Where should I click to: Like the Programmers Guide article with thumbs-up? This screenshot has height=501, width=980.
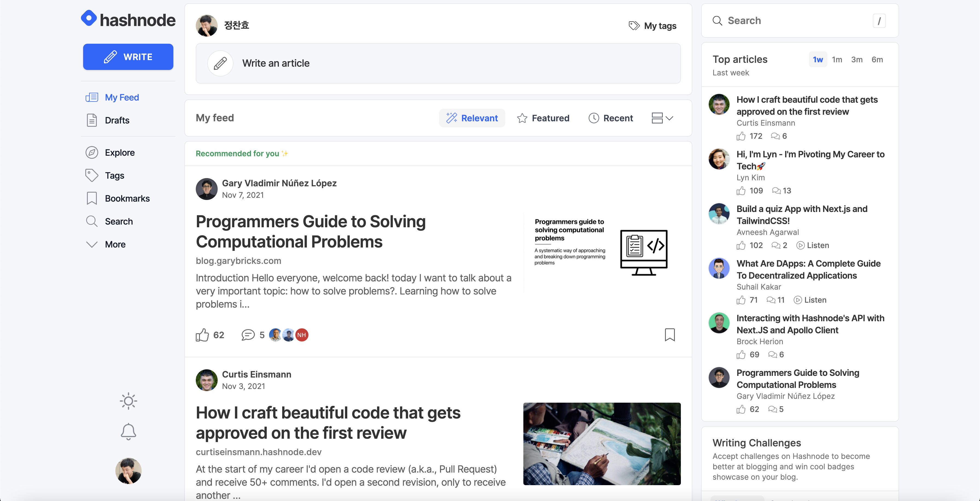[202, 335]
